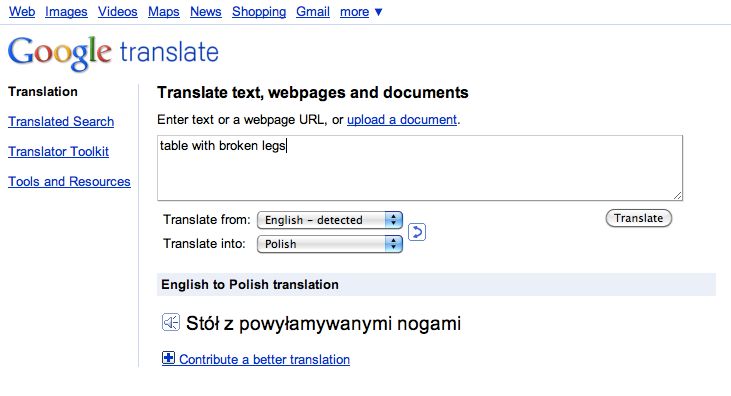Click the plus icon beside Contribute a better translation
Image resolution: width=731 pixels, height=396 pixels.
[168, 358]
